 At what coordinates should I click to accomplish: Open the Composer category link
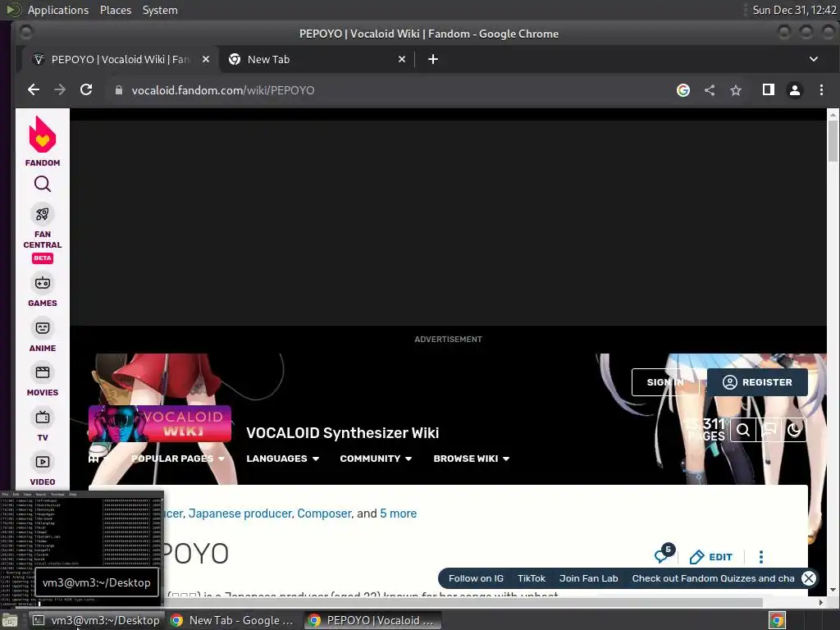325,514
